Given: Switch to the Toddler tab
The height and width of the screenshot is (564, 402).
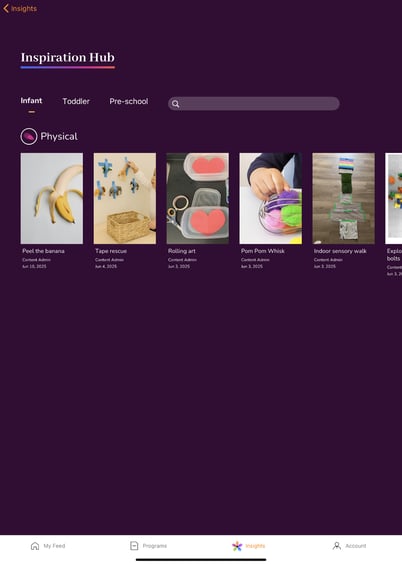Looking at the screenshot, I should click(x=76, y=101).
